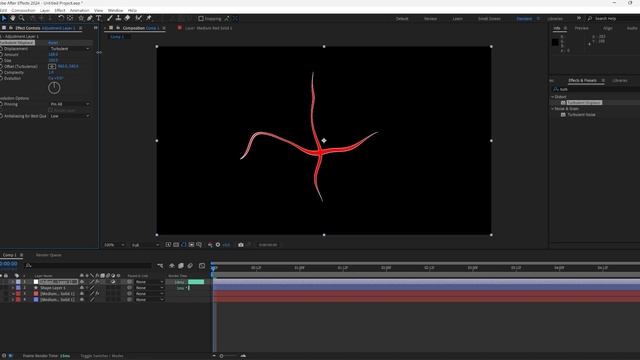Select the Brush tool
640x360 pixels.
pos(109,18)
